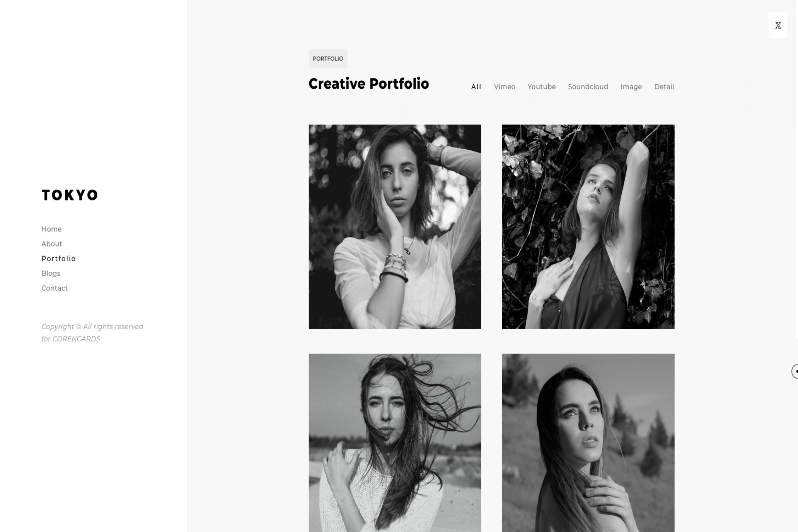Screen dimensions: 798x532
Task: Open photo of woman among ivy leaves
Action: [588, 227]
